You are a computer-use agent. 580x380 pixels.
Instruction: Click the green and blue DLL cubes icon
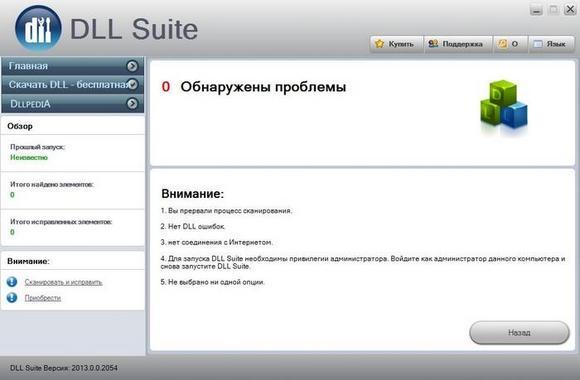tap(504, 105)
